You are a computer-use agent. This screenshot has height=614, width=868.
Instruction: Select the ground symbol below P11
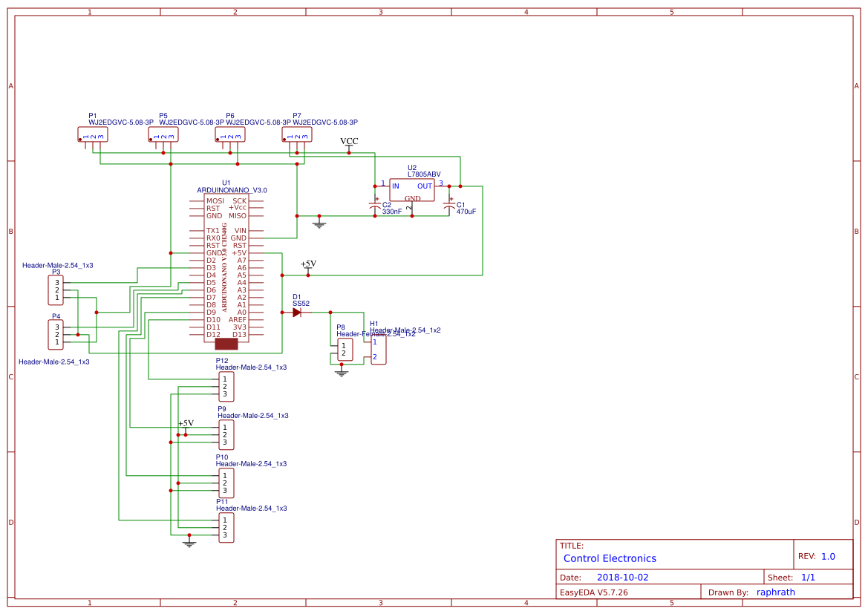189,543
